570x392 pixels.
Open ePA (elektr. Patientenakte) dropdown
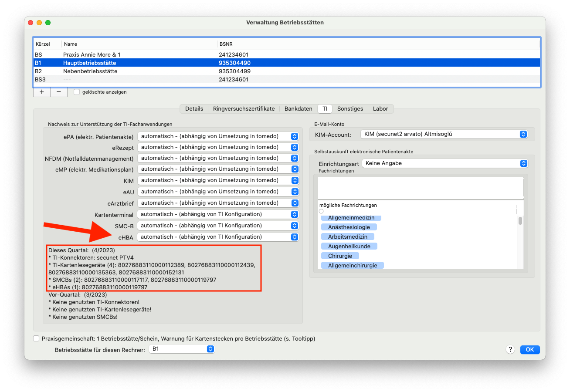(218, 136)
